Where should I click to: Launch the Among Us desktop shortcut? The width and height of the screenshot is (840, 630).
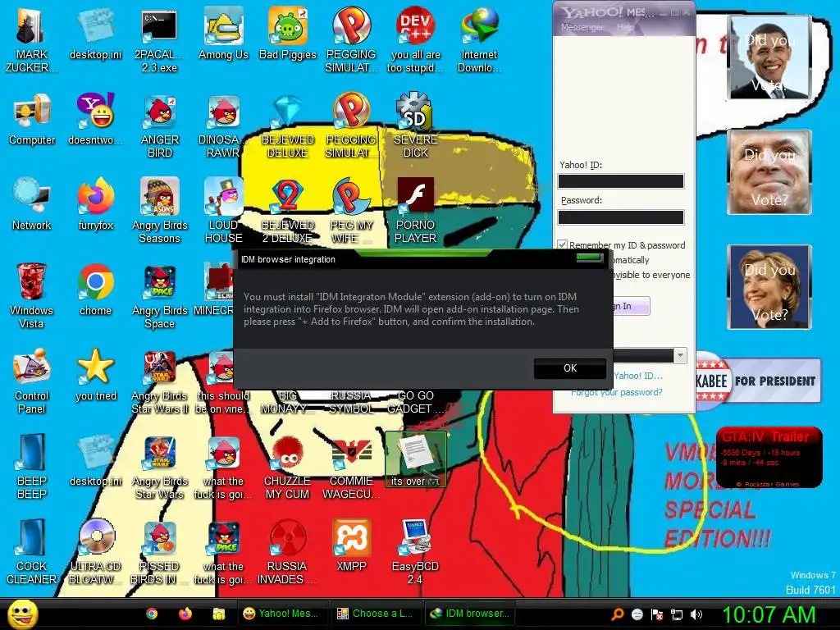coord(223,34)
